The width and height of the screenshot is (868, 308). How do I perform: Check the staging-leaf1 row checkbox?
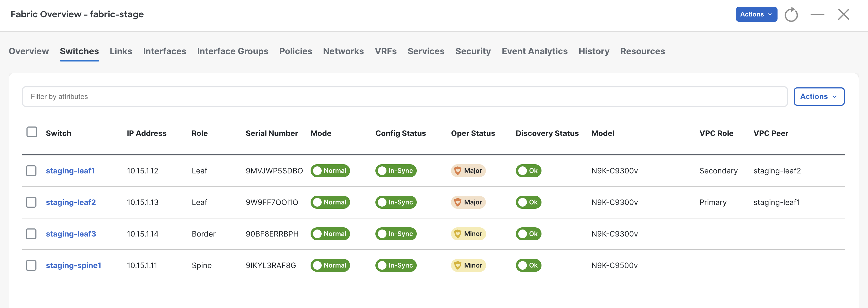pos(31,171)
